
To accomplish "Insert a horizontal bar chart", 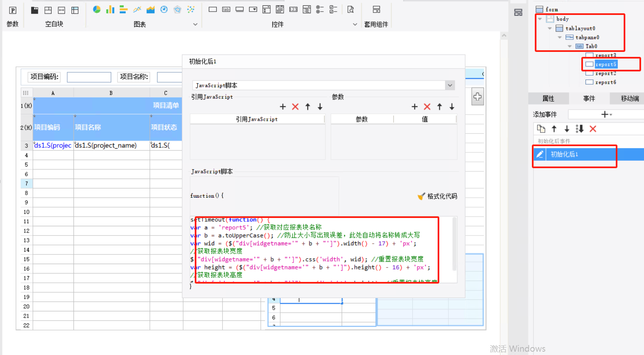I will (x=123, y=9).
